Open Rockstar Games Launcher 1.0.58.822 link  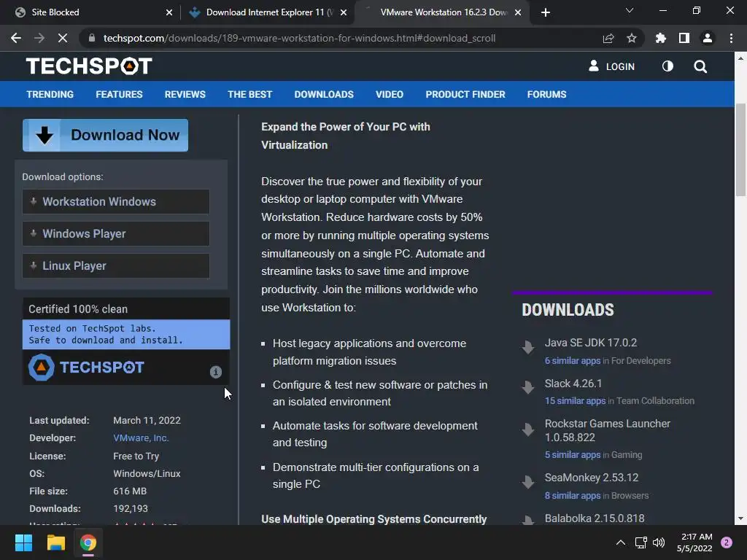[x=608, y=430]
